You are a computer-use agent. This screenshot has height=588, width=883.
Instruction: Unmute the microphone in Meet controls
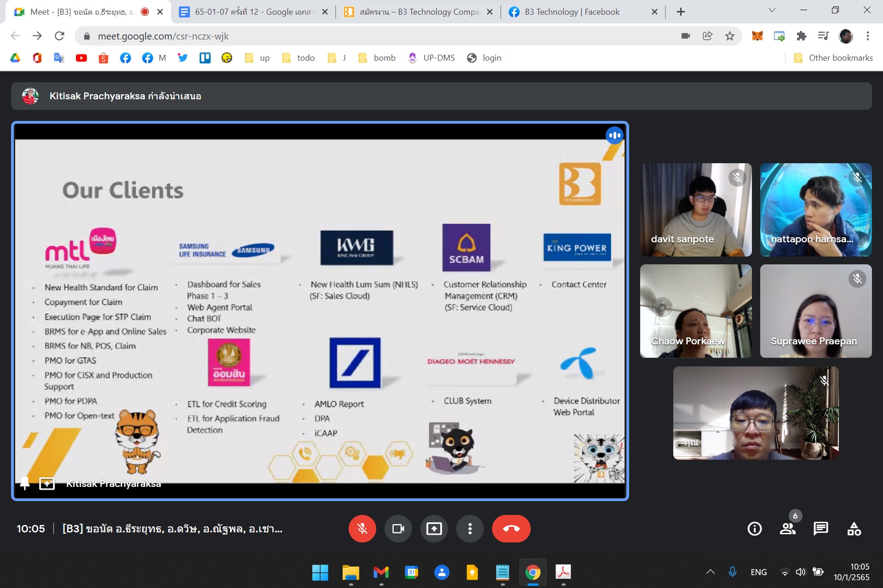pyautogui.click(x=362, y=529)
